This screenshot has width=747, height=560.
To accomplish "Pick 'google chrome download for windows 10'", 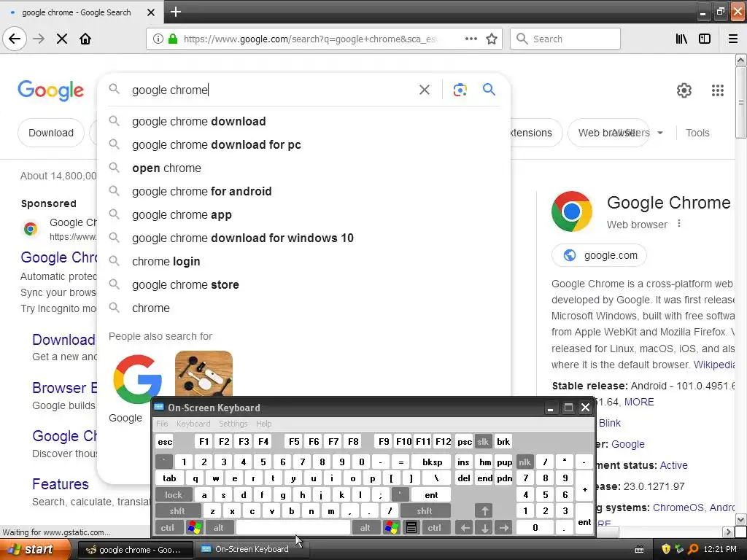I will (303, 238).
